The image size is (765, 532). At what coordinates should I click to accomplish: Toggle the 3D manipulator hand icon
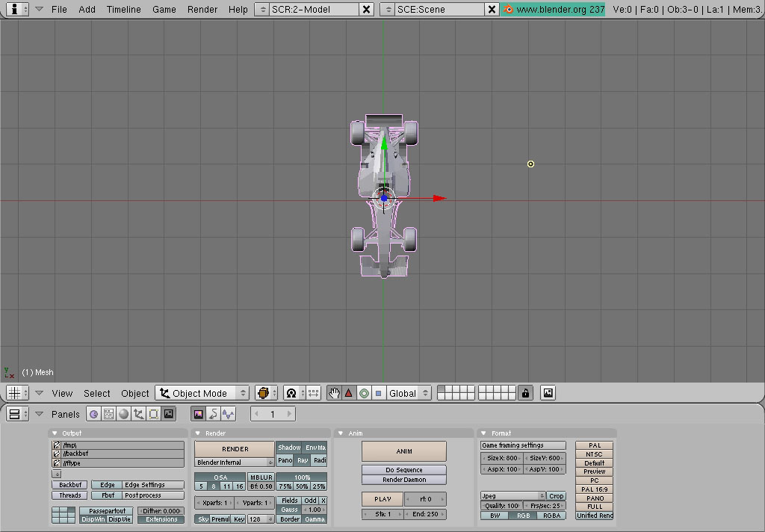[334, 393]
